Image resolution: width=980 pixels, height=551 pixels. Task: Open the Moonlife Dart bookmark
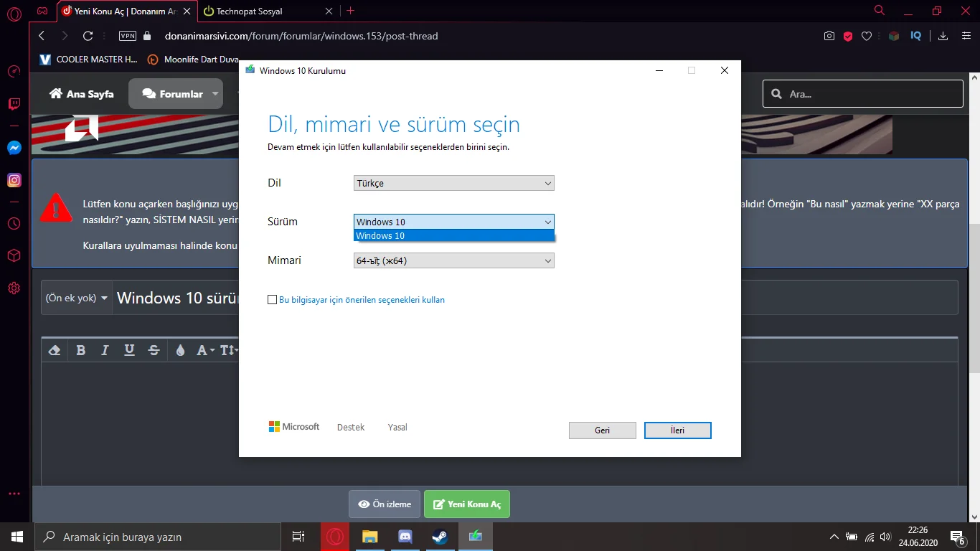coord(192,60)
